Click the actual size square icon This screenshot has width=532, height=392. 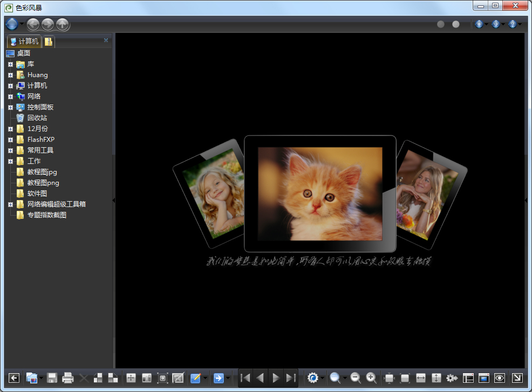405,378
